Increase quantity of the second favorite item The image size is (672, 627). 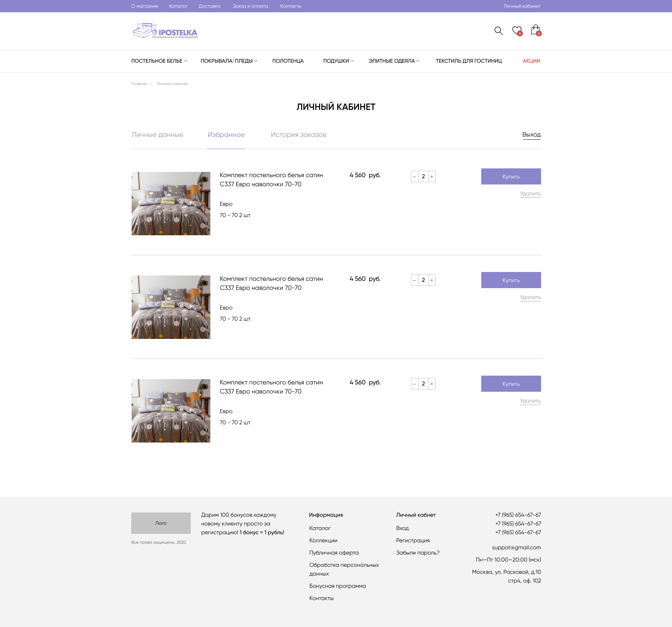tap(432, 280)
